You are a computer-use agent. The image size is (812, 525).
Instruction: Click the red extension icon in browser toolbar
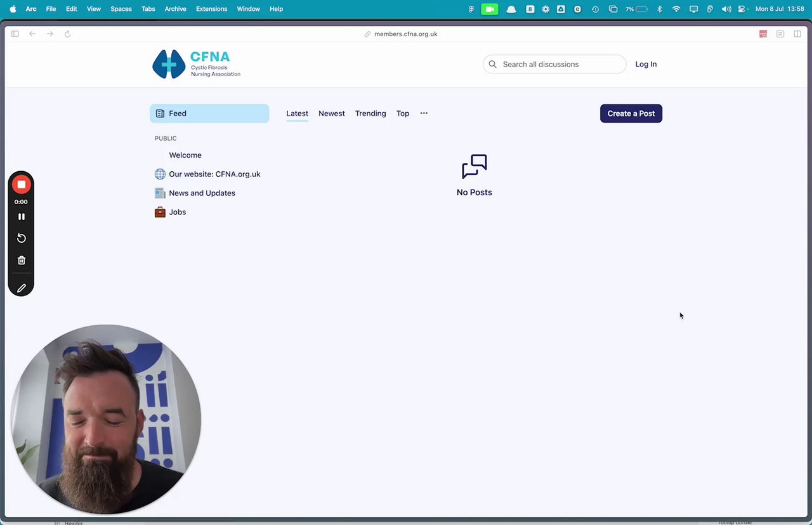[x=763, y=34]
